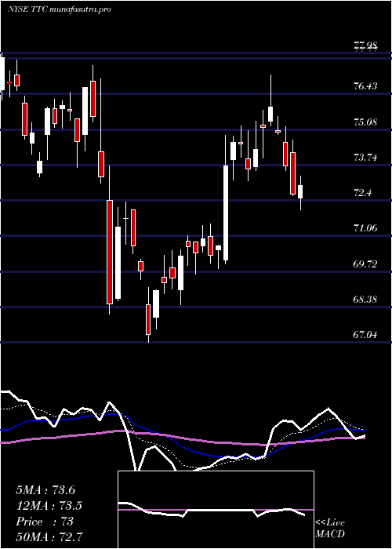392x549 pixels.
Task: Click the <<Live MACD label
Action: pyautogui.click(x=330, y=529)
